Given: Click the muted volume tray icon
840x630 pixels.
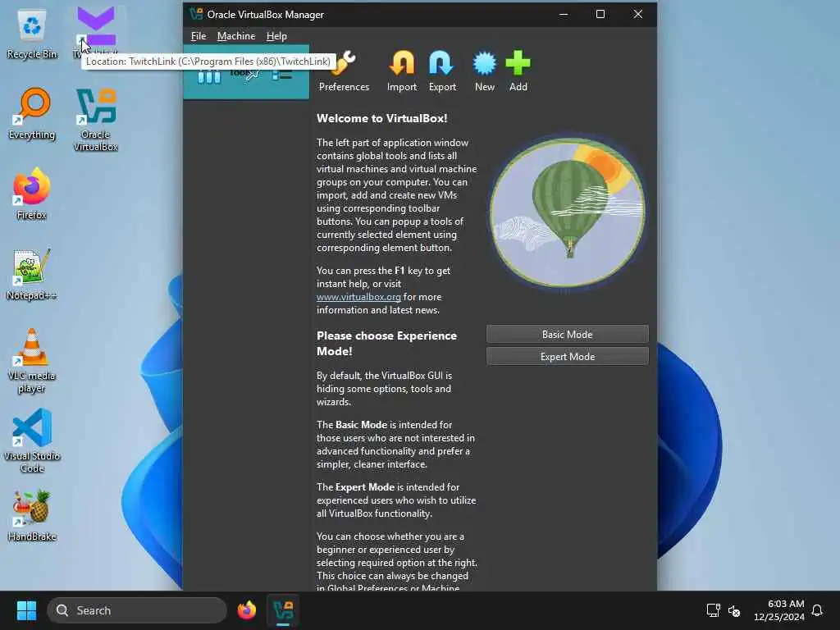Looking at the screenshot, I should click(734, 610).
